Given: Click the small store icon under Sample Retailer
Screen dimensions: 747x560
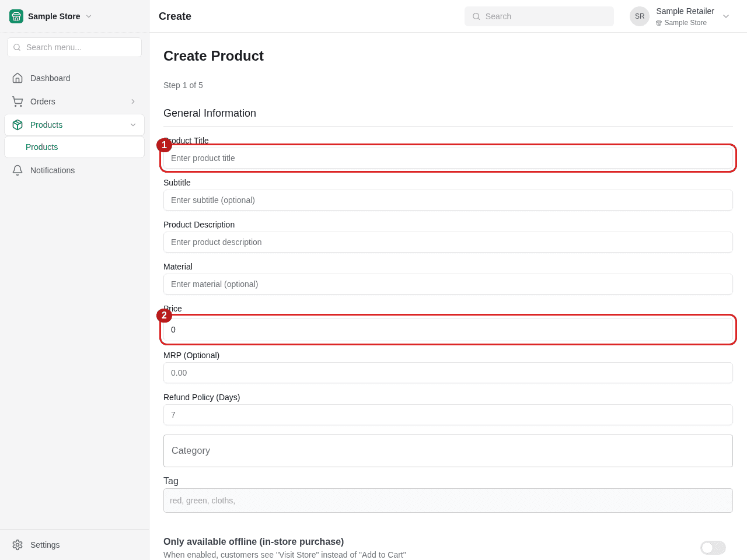Looking at the screenshot, I should (x=659, y=23).
